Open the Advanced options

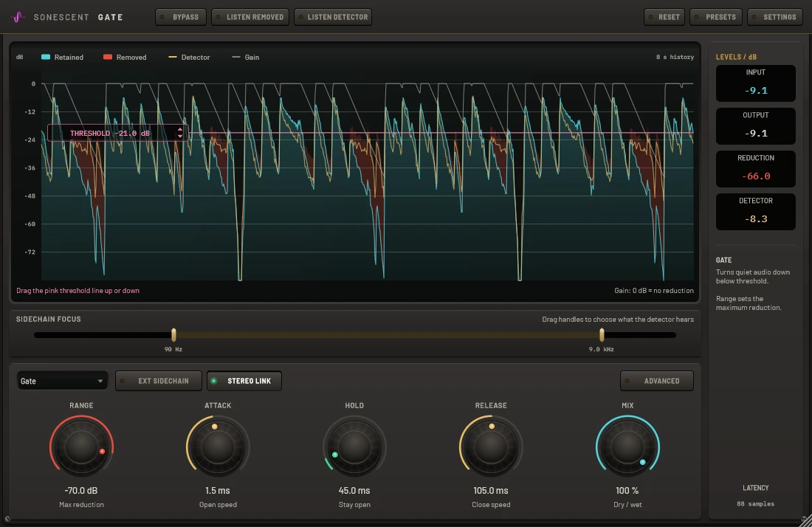pyautogui.click(x=657, y=381)
